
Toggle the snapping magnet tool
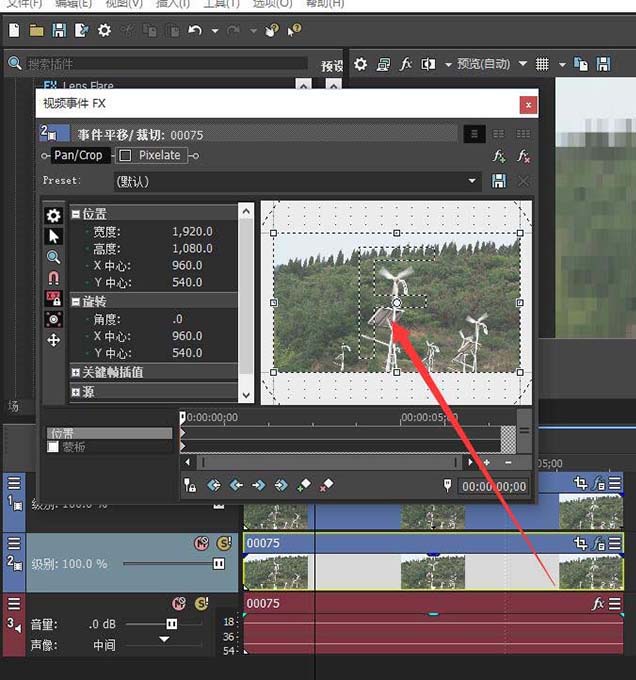[x=54, y=278]
